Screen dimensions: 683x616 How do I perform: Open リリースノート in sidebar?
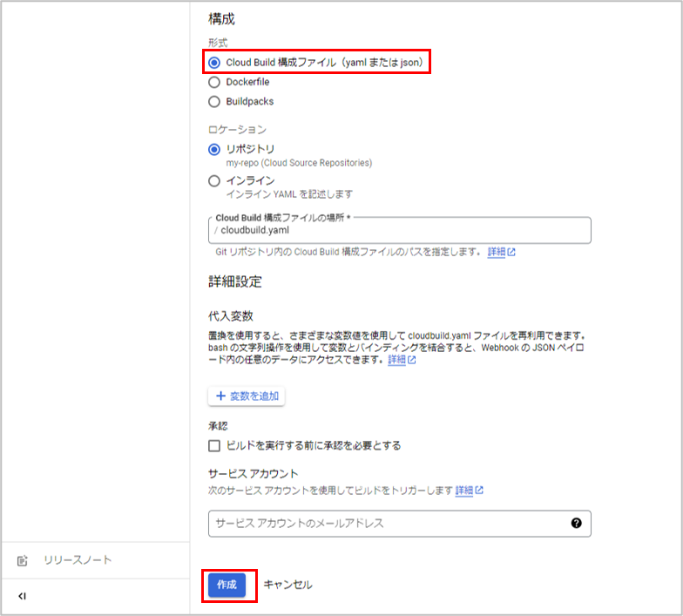(x=78, y=559)
